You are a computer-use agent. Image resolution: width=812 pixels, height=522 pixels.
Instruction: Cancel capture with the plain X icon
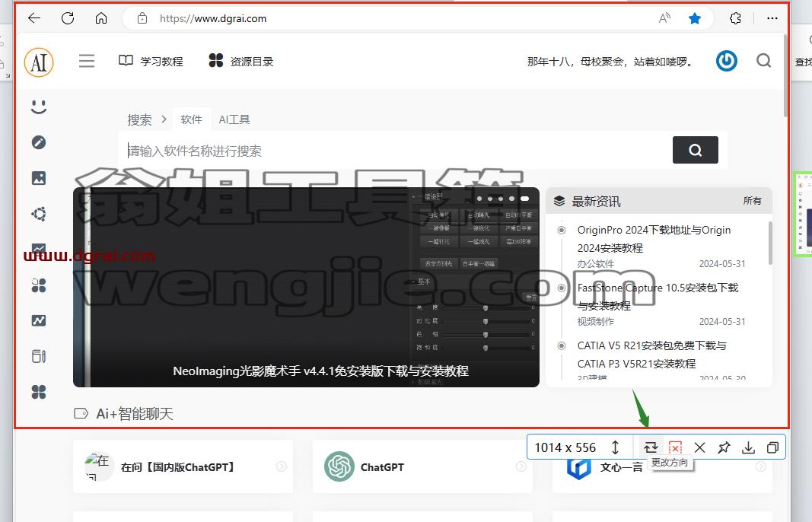tap(699, 447)
